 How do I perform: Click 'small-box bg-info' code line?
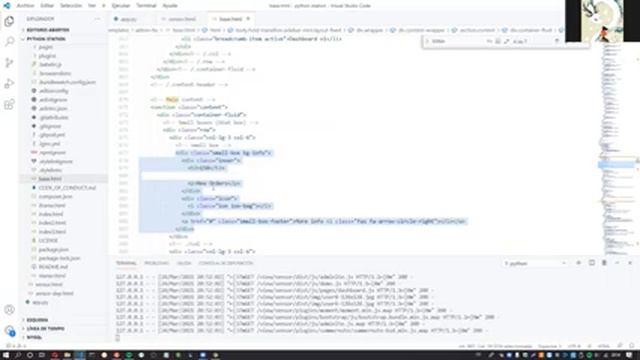(x=223, y=153)
